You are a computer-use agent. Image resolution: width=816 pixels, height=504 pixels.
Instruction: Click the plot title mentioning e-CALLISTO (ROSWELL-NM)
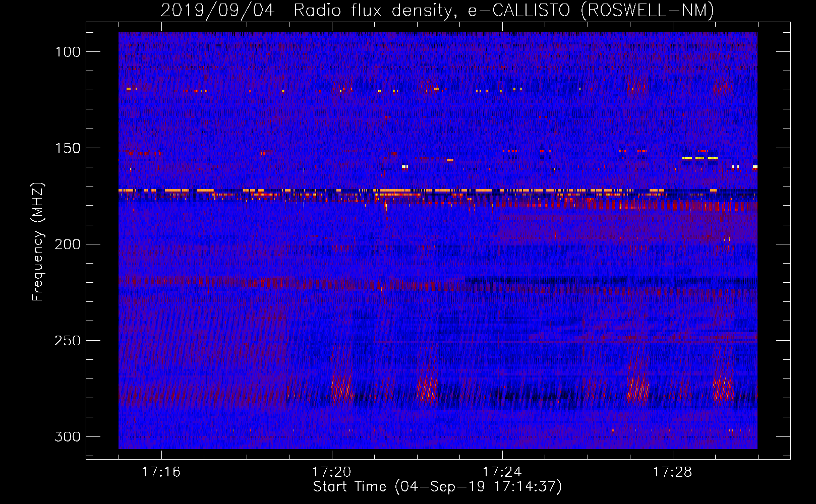point(437,10)
